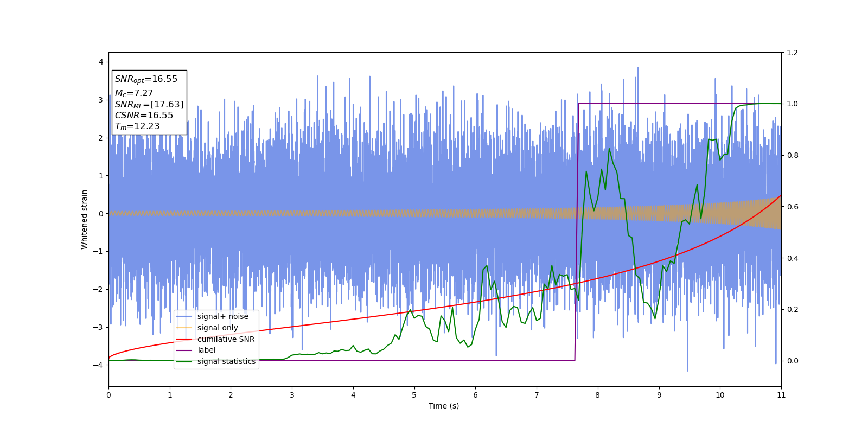Click right-axis tick label 0.0
Screen dimensions: 868x434
click(793, 361)
